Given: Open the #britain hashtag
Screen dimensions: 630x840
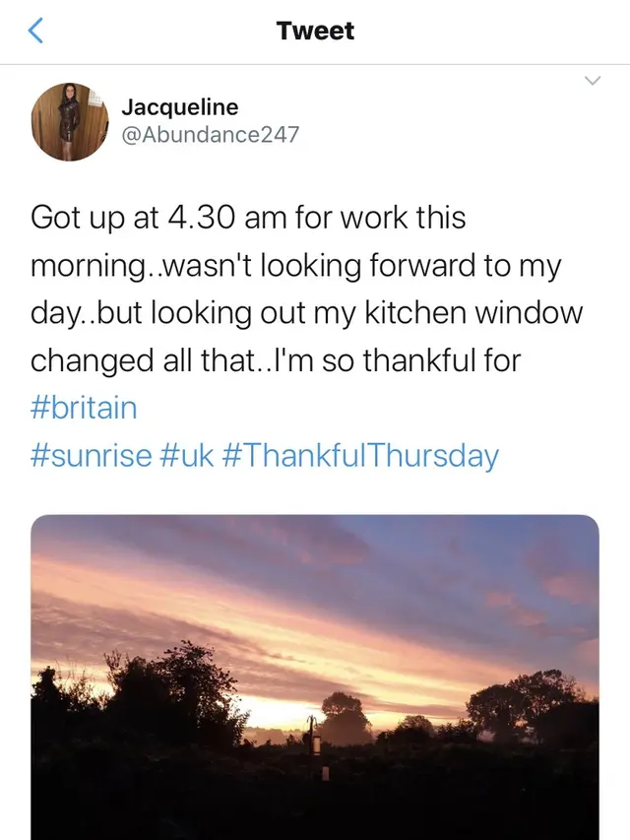Looking at the screenshot, I should (x=84, y=408).
